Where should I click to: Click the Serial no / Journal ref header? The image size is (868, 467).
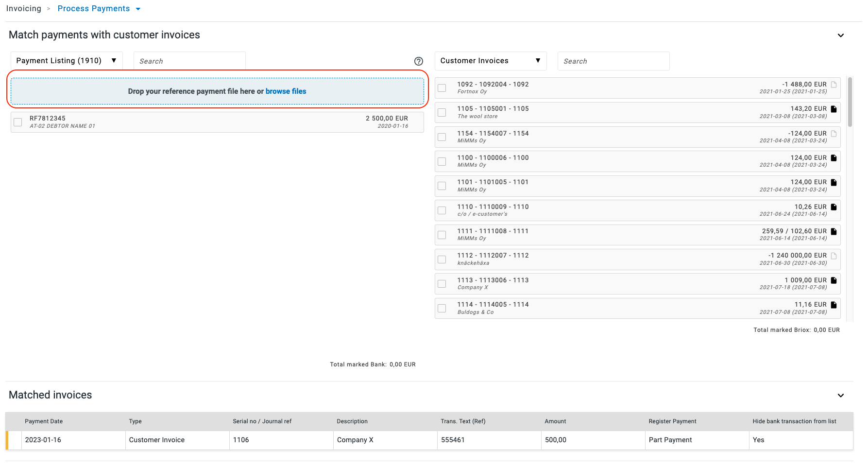(x=262, y=421)
